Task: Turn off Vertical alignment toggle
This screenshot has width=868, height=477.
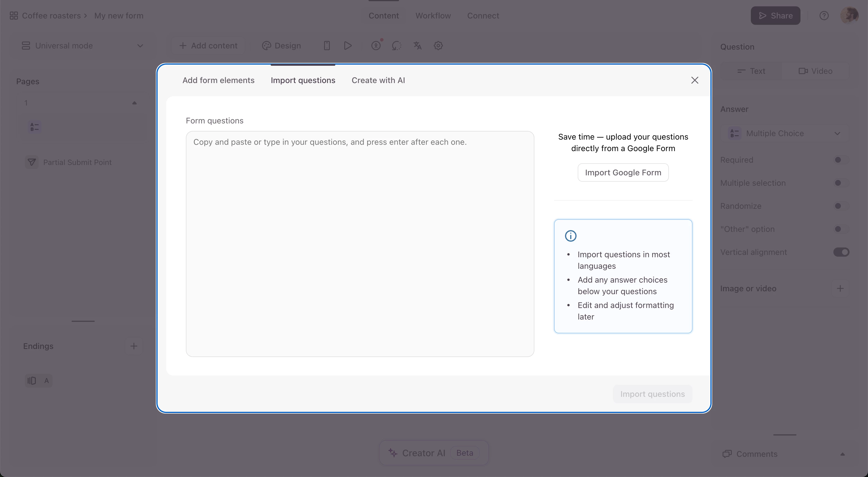Action: pos(841,252)
